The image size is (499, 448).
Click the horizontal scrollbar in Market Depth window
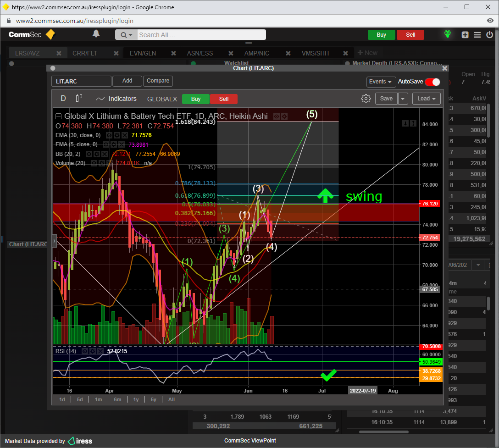point(384,432)
